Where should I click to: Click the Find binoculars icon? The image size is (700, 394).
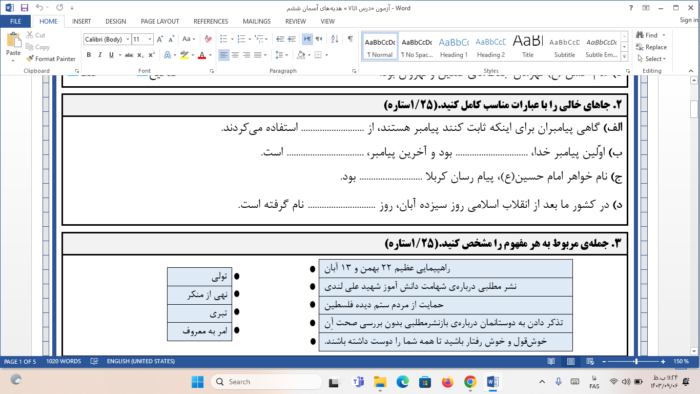click(x=640, y=35)
